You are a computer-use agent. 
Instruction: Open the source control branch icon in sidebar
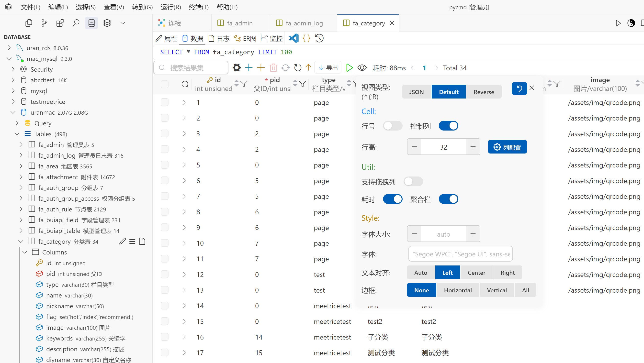coord(44,23)
